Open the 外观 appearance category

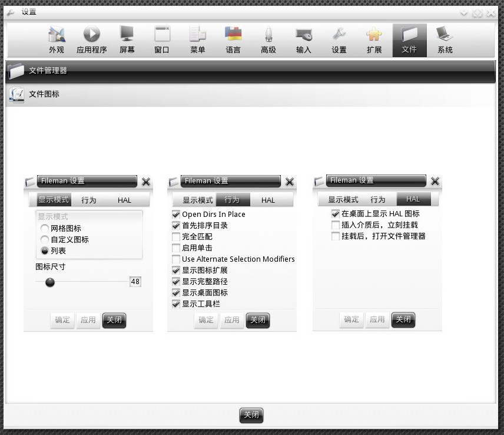point(57,40)
